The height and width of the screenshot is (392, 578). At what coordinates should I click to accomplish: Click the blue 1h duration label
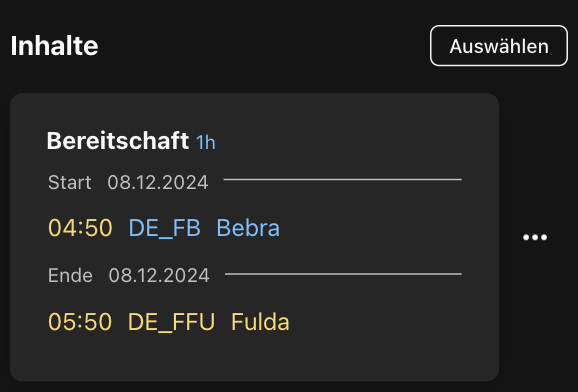point(206,142)
